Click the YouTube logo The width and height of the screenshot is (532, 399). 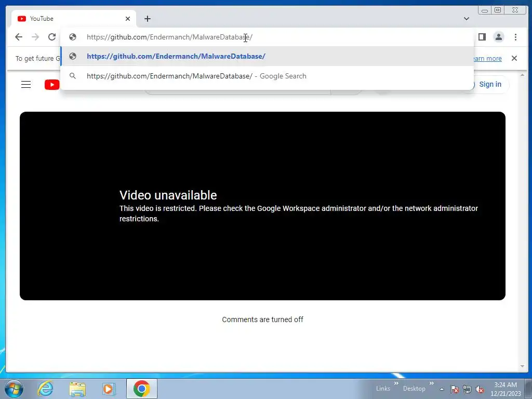(52, 85)
